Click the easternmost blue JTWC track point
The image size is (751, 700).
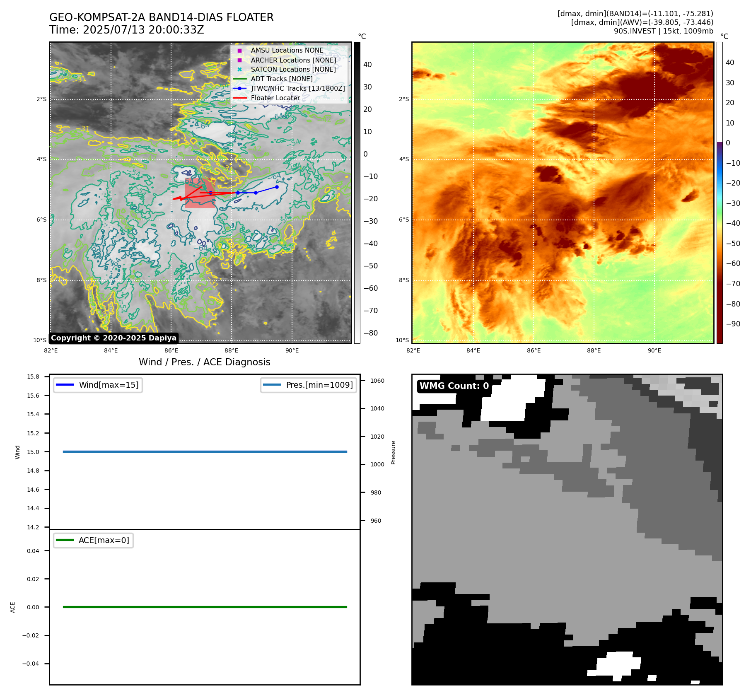277,187
